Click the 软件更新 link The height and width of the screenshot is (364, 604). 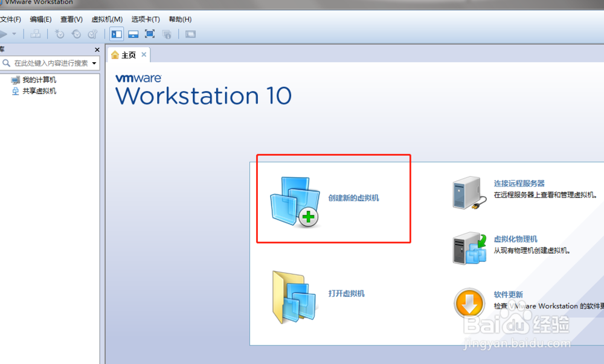508,295
